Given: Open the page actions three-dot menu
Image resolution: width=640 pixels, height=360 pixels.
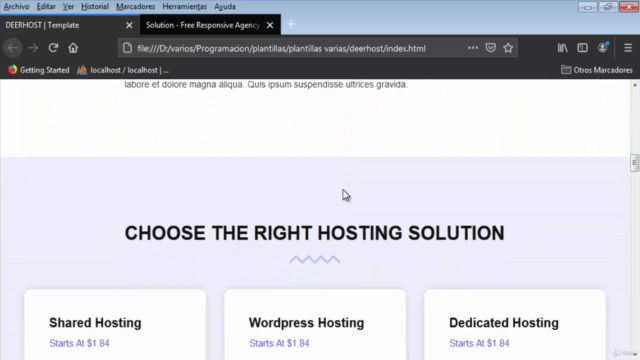Looking at the screenshot, I should (x=473, y=48).
